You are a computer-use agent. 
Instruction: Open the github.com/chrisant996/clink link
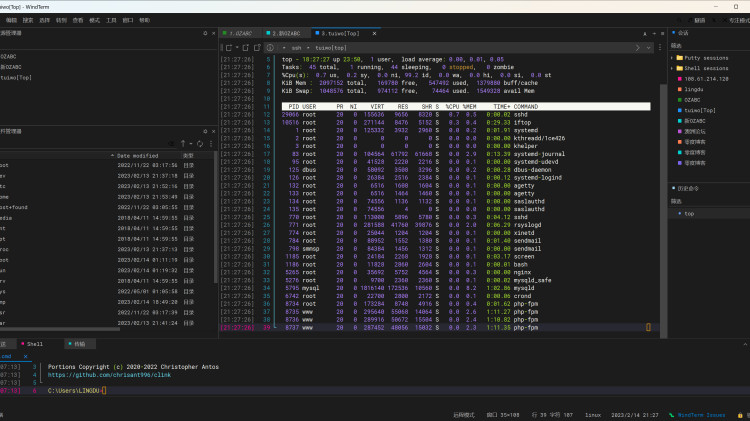110,375
